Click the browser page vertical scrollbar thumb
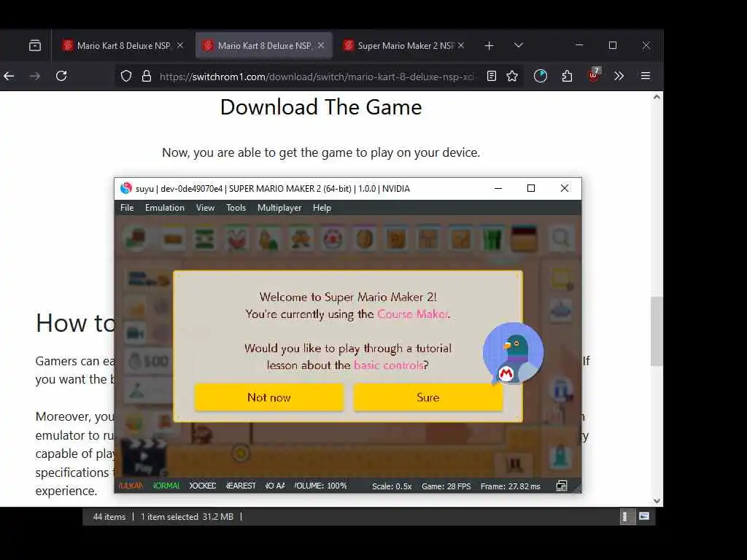The image size is (747, 560). [657, 332]
